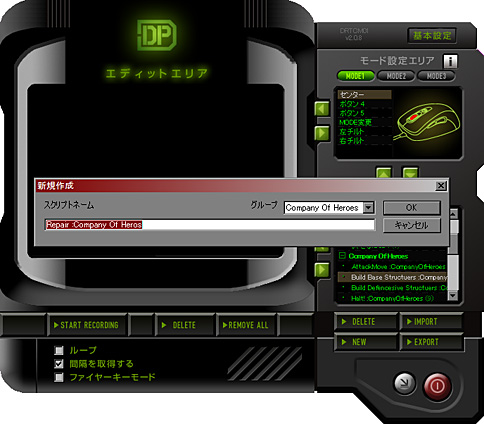Click the left green arrow beside the button list
Screen dimensions: 484x424
[322, 109]
